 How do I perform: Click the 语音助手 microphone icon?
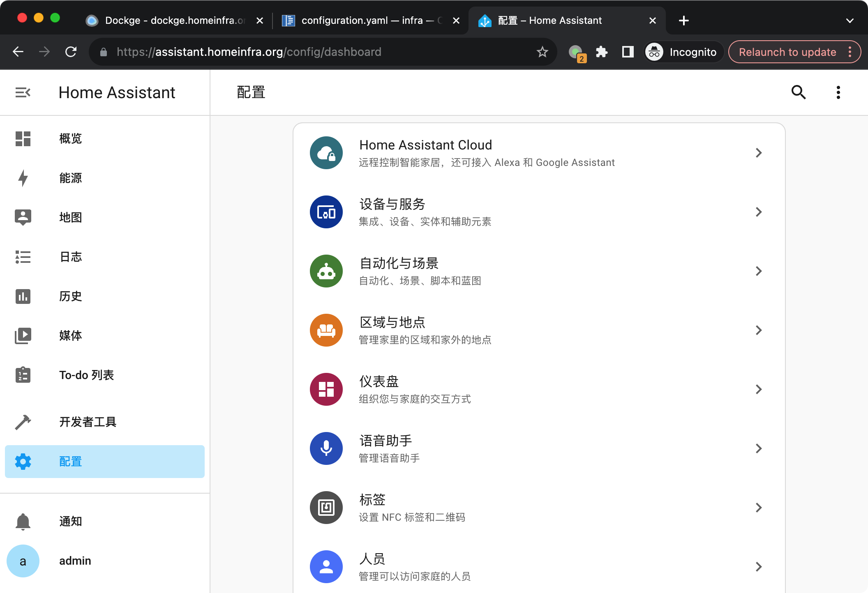point(326,448)
